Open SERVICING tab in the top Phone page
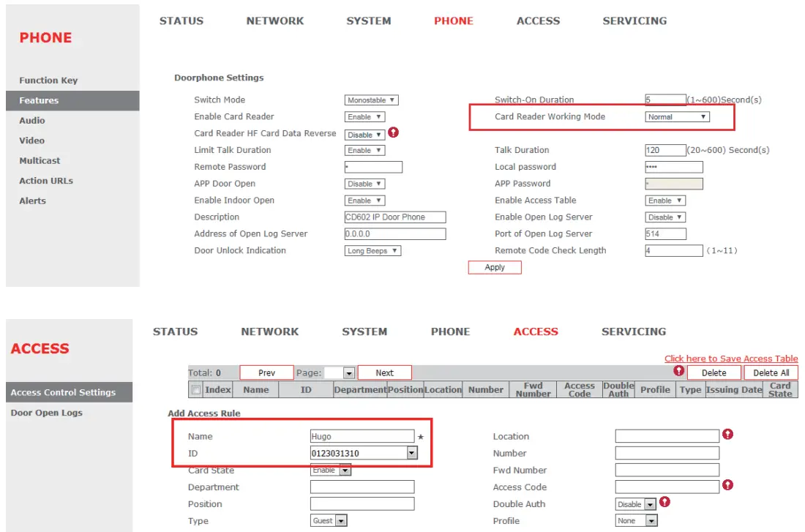Screen dimensions: 805x532 coord(634,21)
